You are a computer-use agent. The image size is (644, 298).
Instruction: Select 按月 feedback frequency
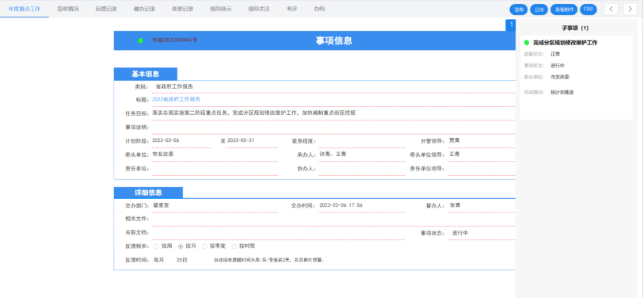pos(181,246)
